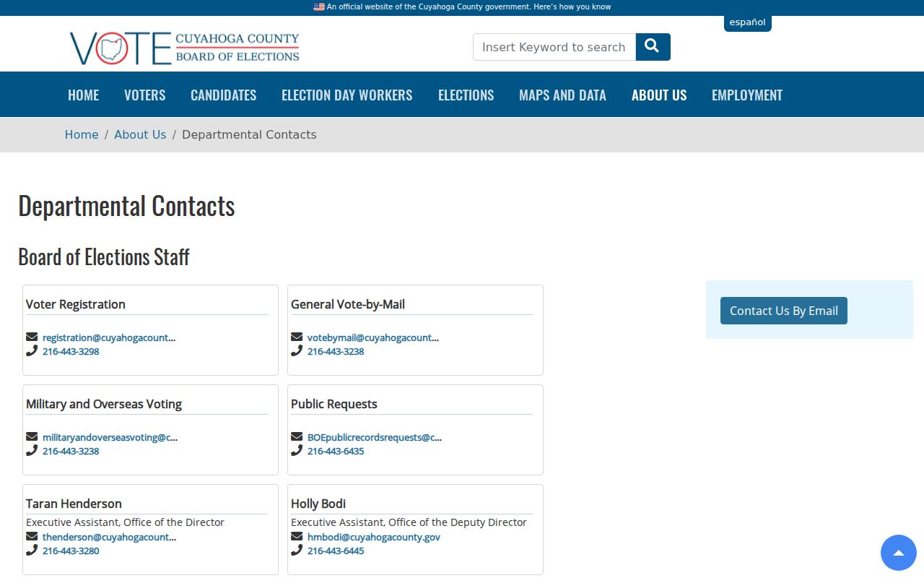Screen dimensions: 924x578
Task: Click the US flag icon in top banner
Action: click(x=319, y=7)
